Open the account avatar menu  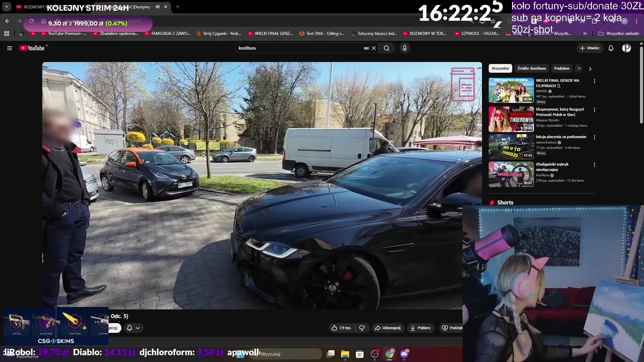coord(626,48)
